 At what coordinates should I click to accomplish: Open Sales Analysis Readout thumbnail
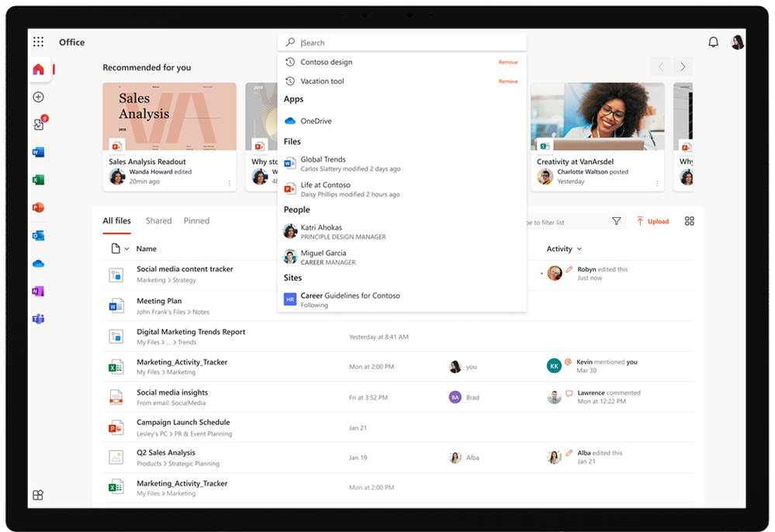(170, 116)
